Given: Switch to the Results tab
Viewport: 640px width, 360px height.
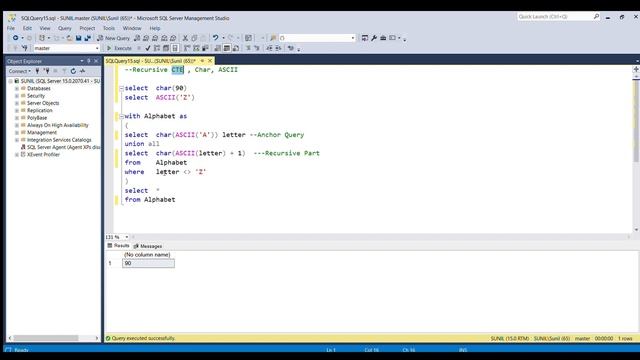Looking at the screenshot, I should click(x=118, y=246).
